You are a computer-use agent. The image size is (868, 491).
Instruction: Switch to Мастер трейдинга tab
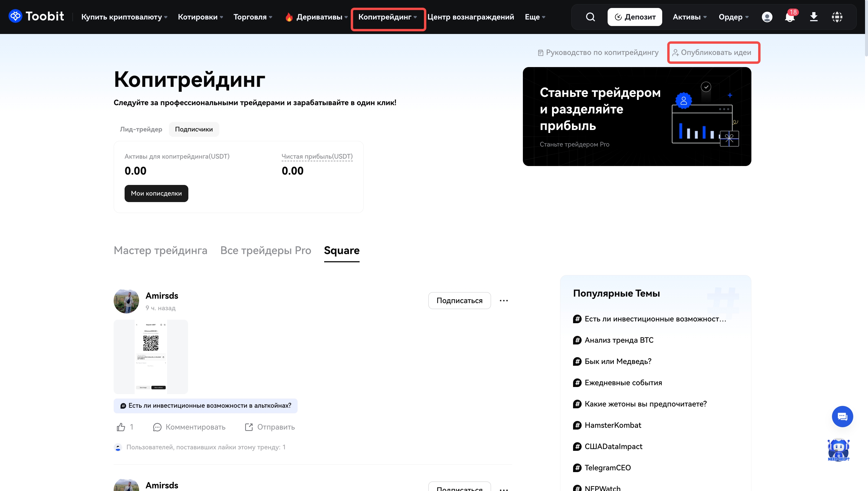160,251
